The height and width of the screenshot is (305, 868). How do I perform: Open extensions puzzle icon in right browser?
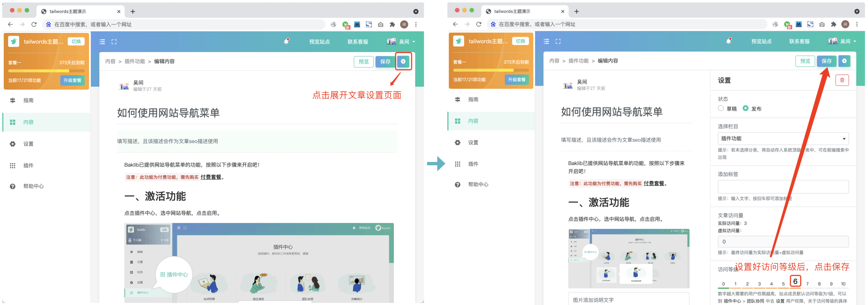[x=833, y=24]
